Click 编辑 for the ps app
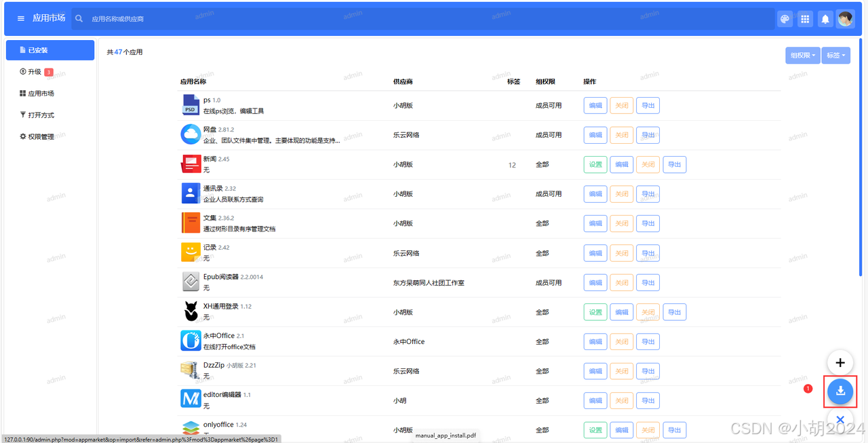 [x=595, y=105]
